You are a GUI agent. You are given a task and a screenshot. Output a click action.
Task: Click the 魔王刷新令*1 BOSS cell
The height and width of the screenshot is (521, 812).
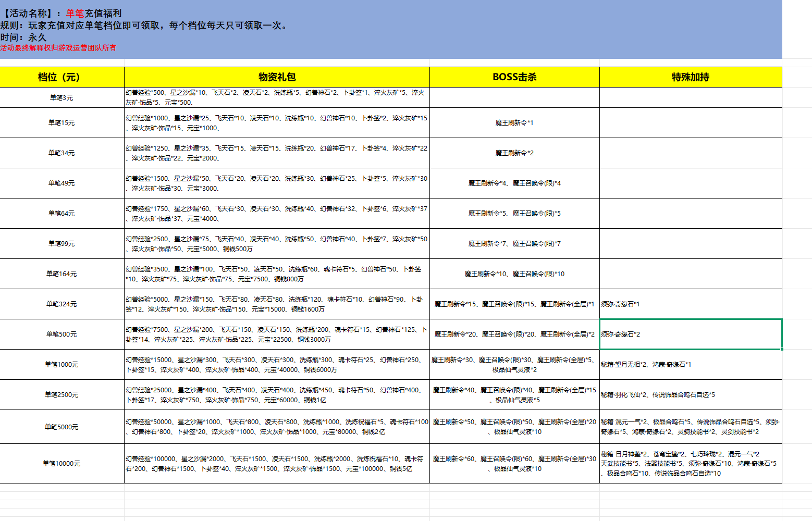click(x=514, y=123)
